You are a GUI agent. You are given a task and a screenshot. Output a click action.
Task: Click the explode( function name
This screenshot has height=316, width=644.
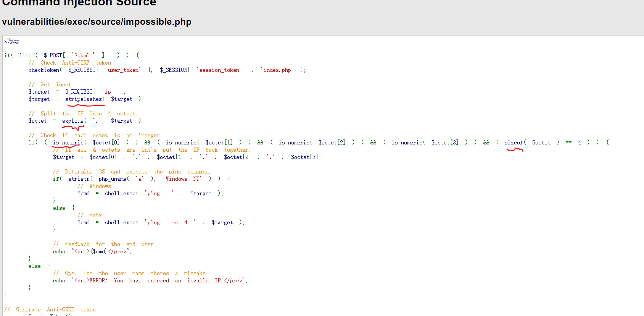(x=74, y=121)
